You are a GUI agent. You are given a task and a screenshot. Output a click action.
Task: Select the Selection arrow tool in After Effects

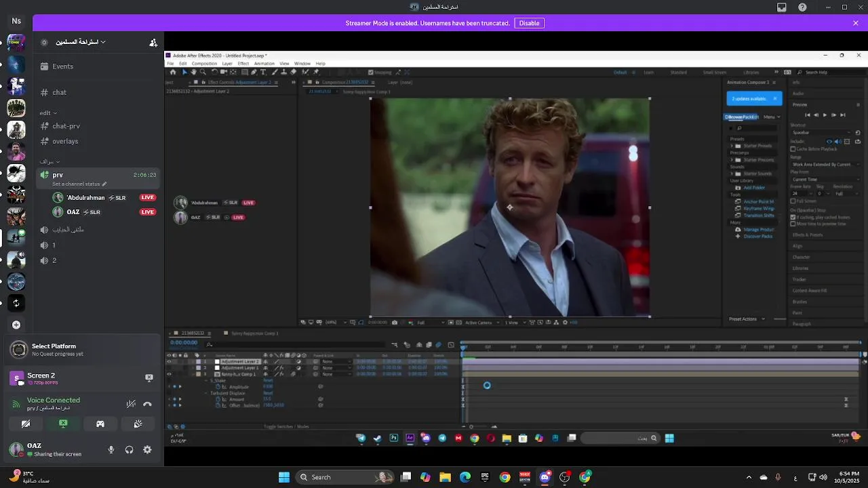point(184,72)
